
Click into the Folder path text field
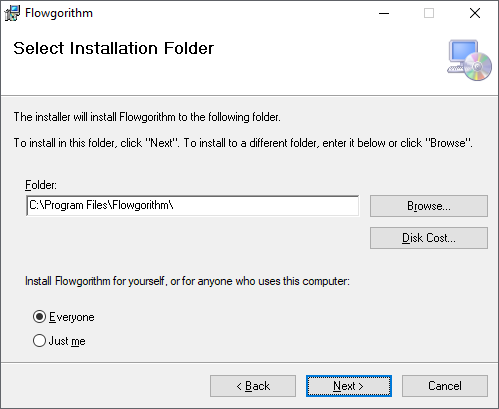193,206
